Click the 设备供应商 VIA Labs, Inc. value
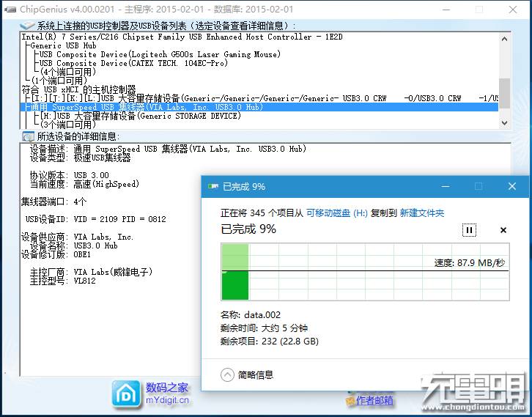The height and width of the screenshot is (417, 532). tap(103, 237)
